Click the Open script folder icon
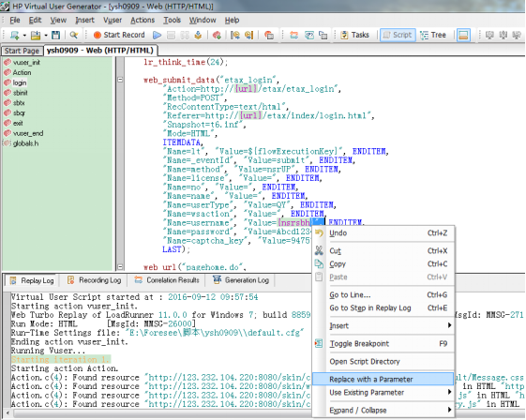This screenshot has height=420, width=526. click(36, 35)
